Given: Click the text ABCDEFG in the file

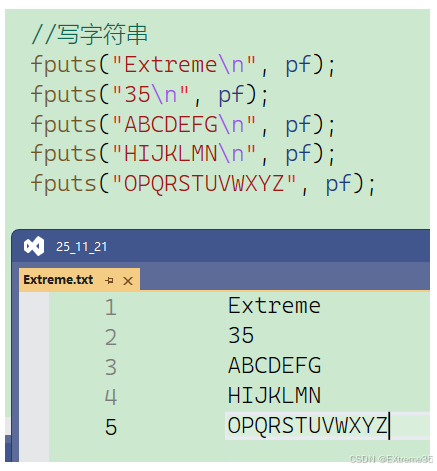Looking at the screenshot, I should (x=274, y=365).
